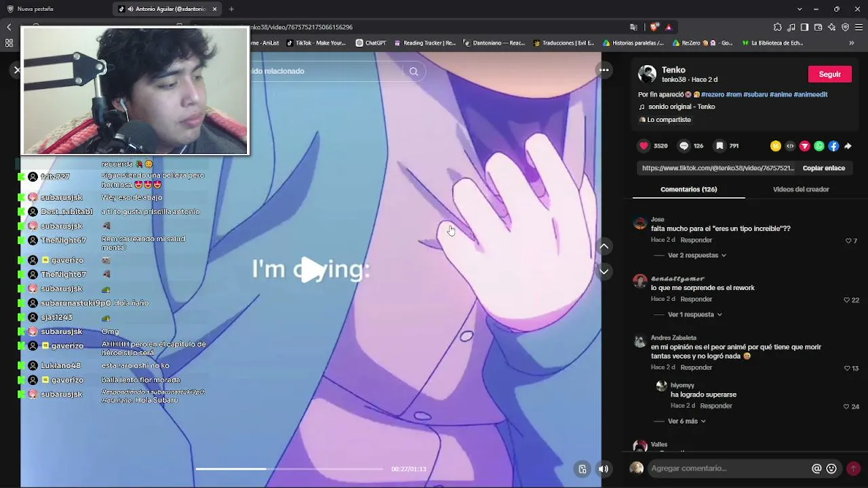The width and height of the screenshot is (868, 488).
Task: Close the Antonio Aguilar browser tab
Action: tap(215, 9)
